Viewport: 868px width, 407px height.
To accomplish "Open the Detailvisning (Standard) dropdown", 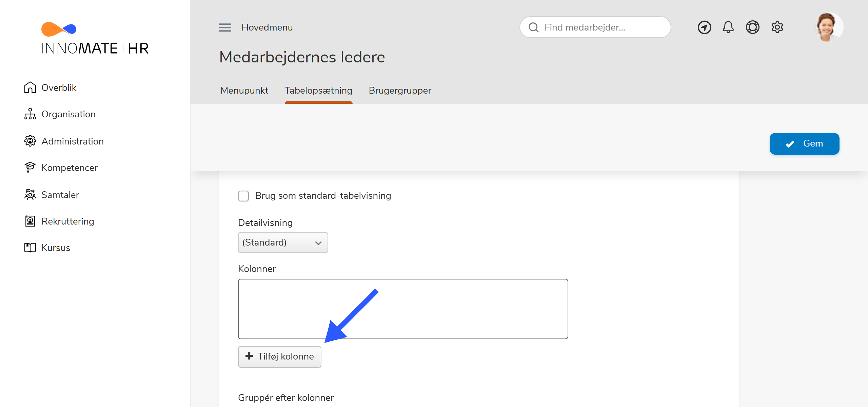I will click(283, 243).
